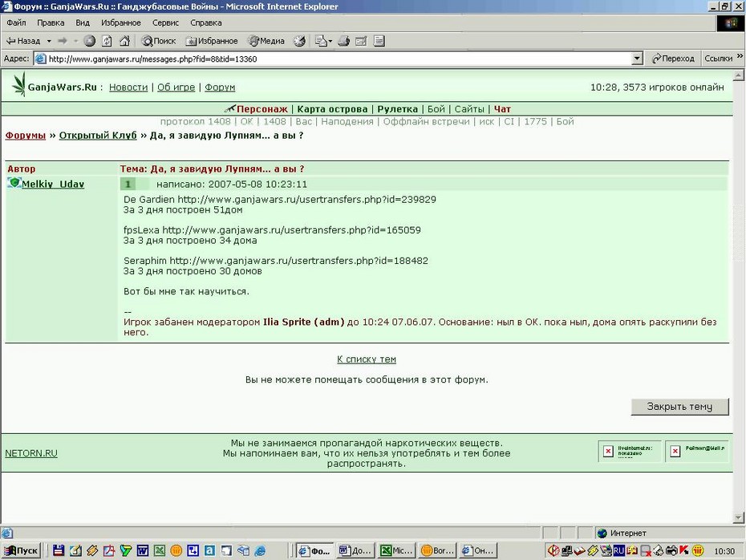Click the Mail toolbar icon
Viewport: 746px width, 560px height.
pos(321,41)
